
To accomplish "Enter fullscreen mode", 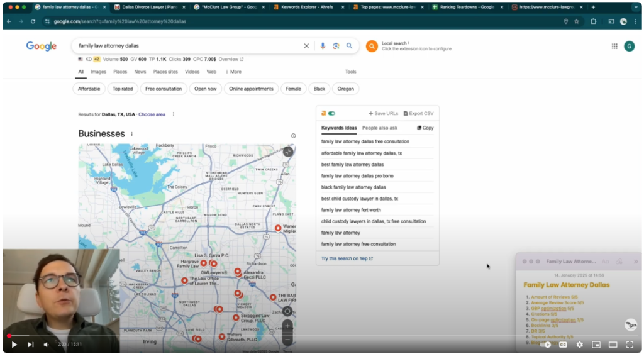I will pos(630,345).
